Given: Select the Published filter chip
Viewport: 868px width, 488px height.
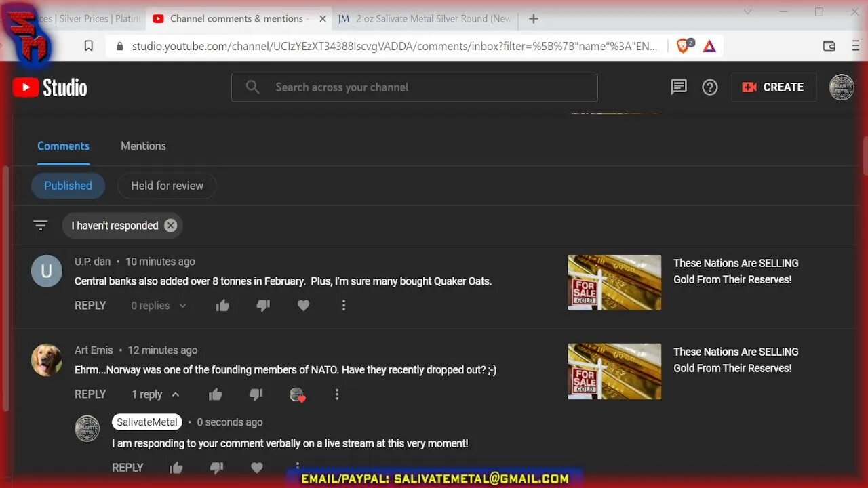Looking at the screenshot, I should [x=68, y=185].
